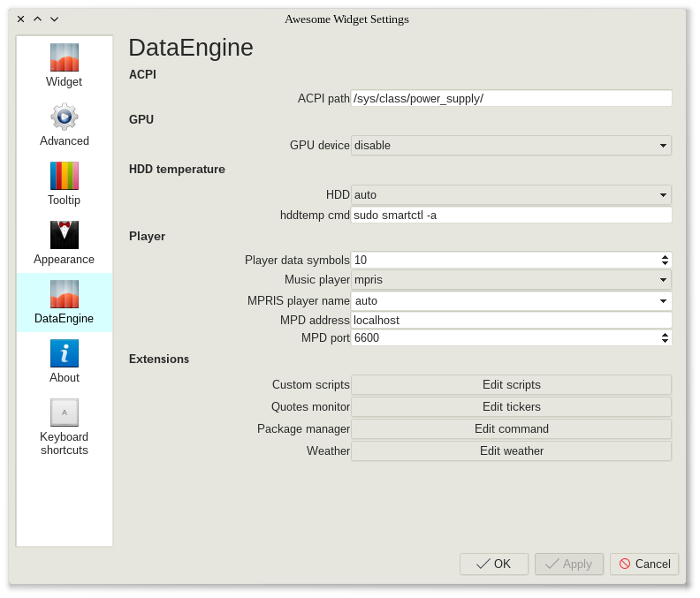Confirm settings with OK button
Viewport: 700px width, 598px height.
(x=494, y=564)
